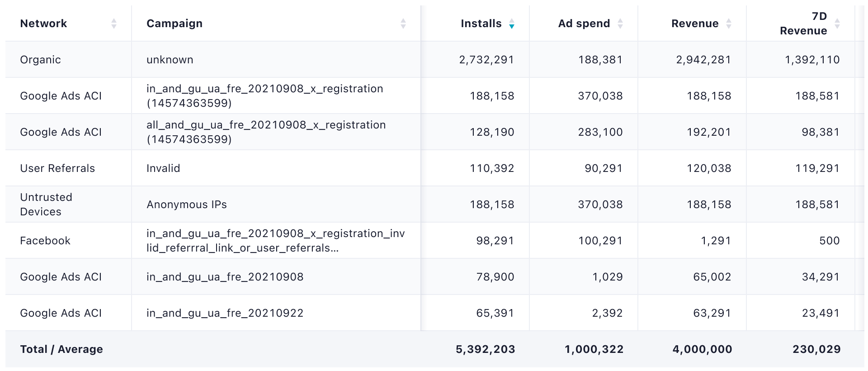Click installs value 2,732,291
Screen dimensions: 868x371
point(486,60)
